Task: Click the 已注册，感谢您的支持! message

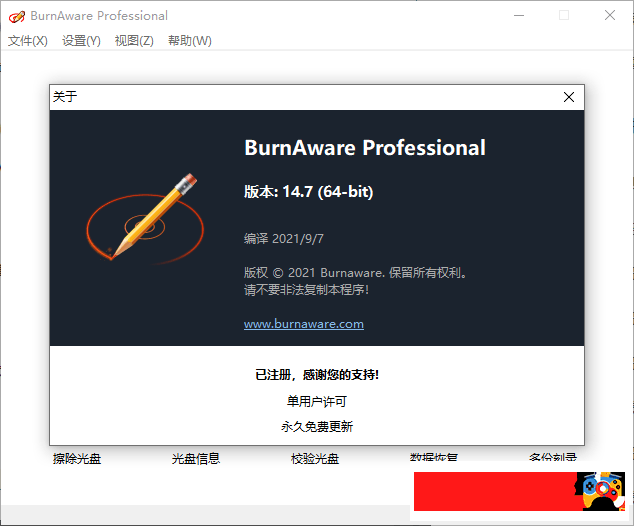Action: coord(317,375)
